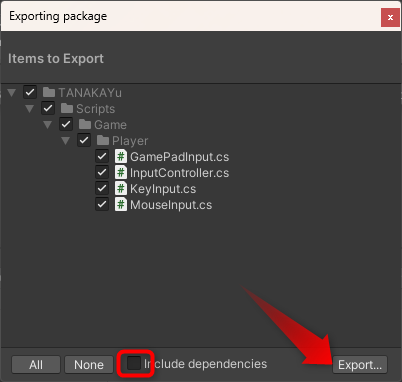Click the Scripts folder icon
Viewport: 402px width, 382px height.
point(67,108)
